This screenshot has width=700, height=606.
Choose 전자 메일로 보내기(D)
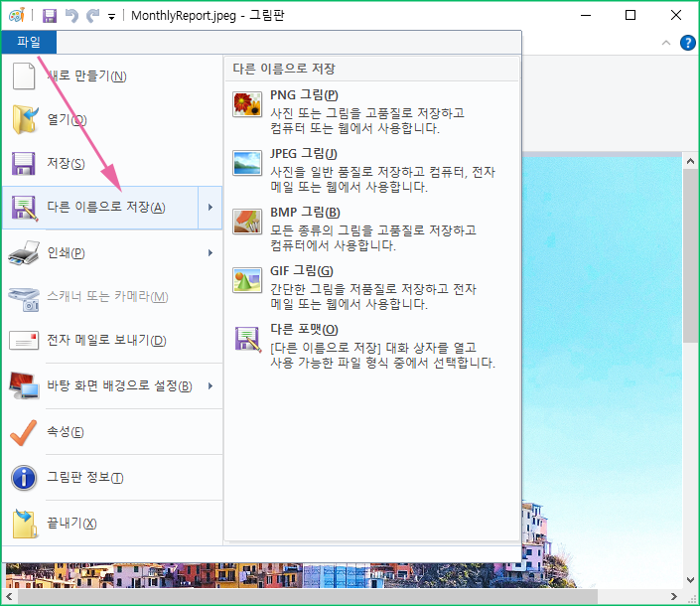pos(112,341)
